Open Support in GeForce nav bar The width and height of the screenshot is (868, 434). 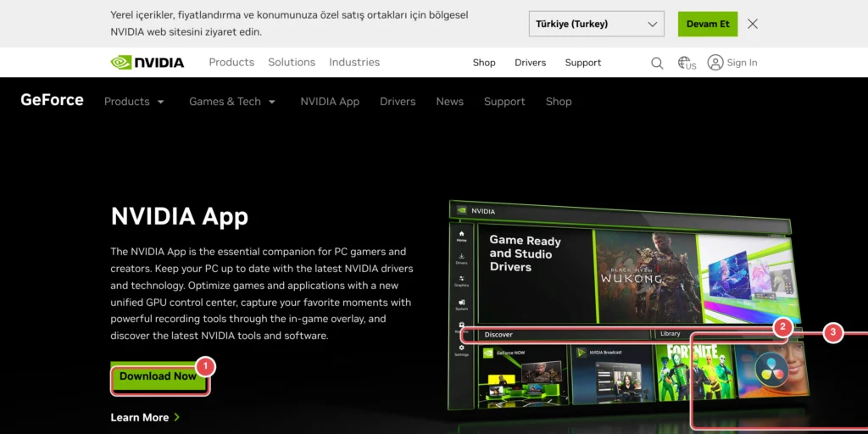[x=504, y=102]
